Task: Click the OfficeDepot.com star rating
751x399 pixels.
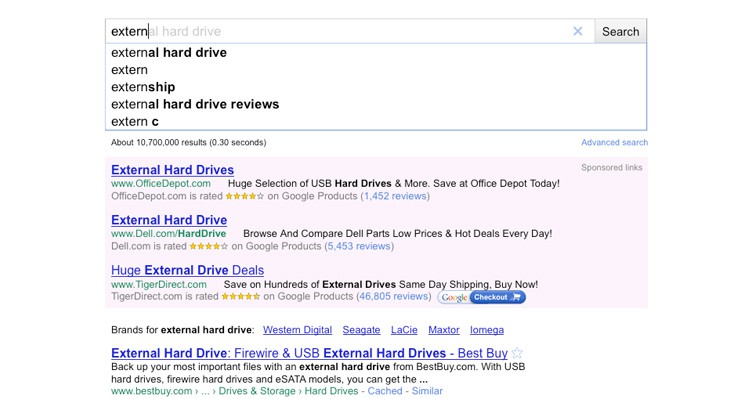Action: tap(245, 196)
